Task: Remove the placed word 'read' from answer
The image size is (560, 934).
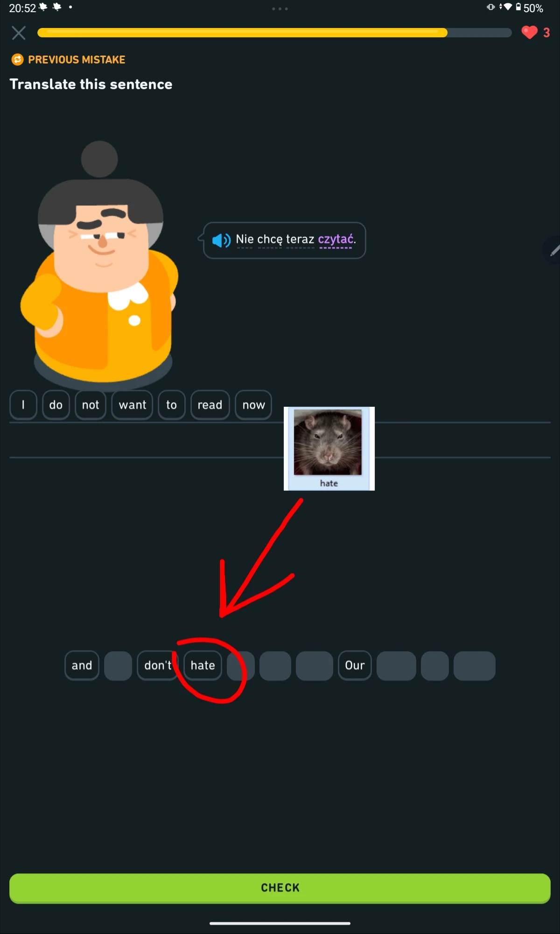Action: 210,405
